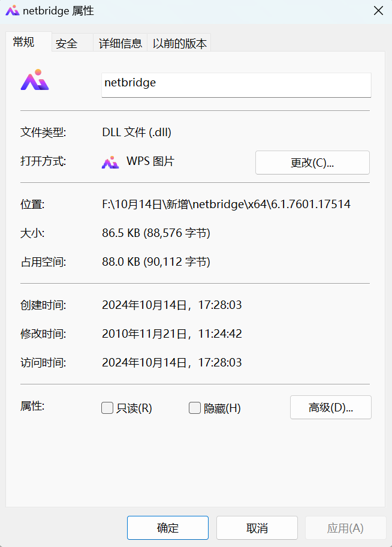Viewport: 392px width, 547px height.
Task: Click the DLL 文件 (.dll) file type text
Action: [x=136, y=132]
